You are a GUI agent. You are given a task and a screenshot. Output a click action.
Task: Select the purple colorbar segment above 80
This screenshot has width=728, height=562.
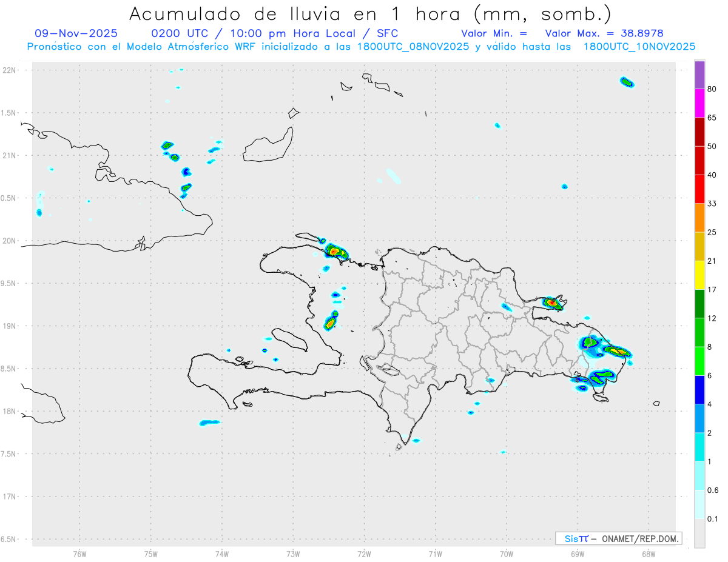click(699, 75)
